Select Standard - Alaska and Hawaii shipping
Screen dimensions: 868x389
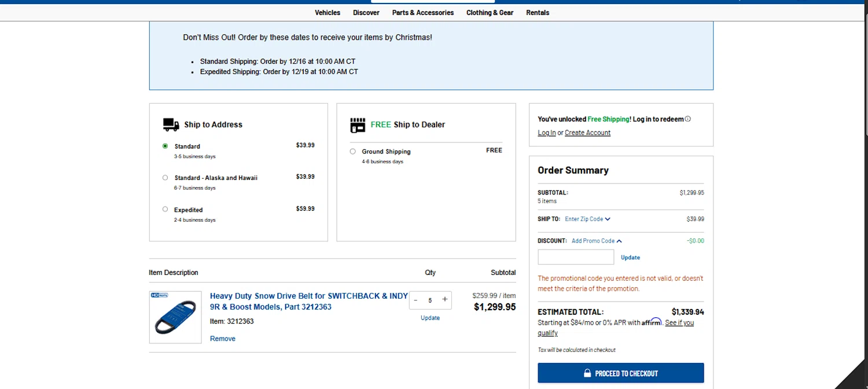[165, 178]
